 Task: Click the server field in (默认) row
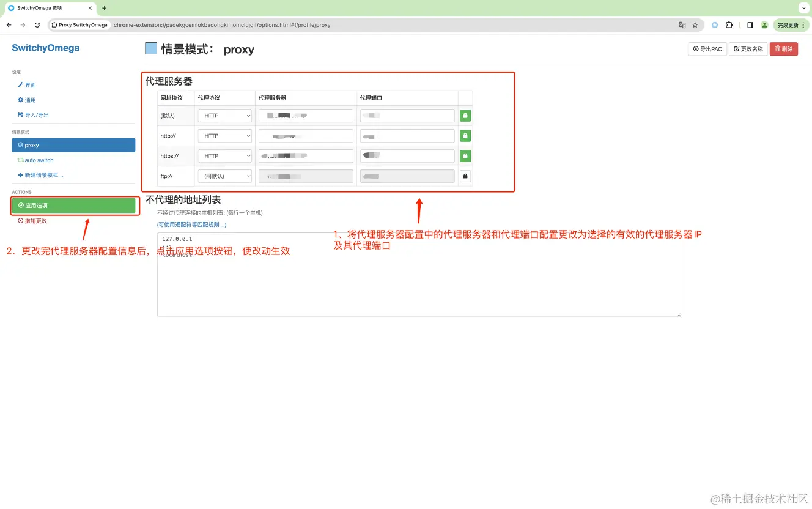(306, 116)
